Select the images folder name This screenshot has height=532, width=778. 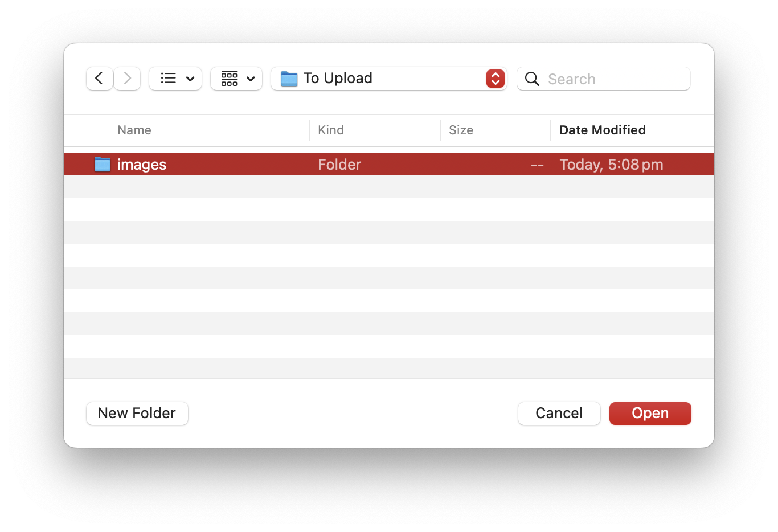coord(142,165)
